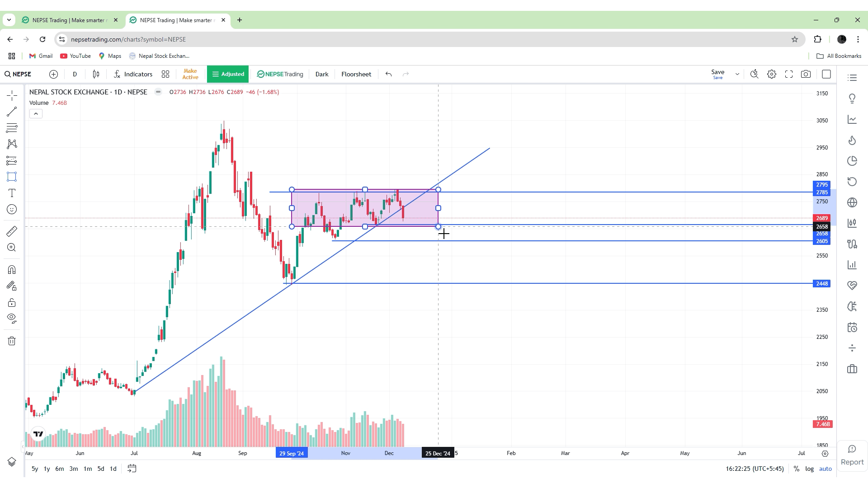Toggle the magnet snap mode

12,270
